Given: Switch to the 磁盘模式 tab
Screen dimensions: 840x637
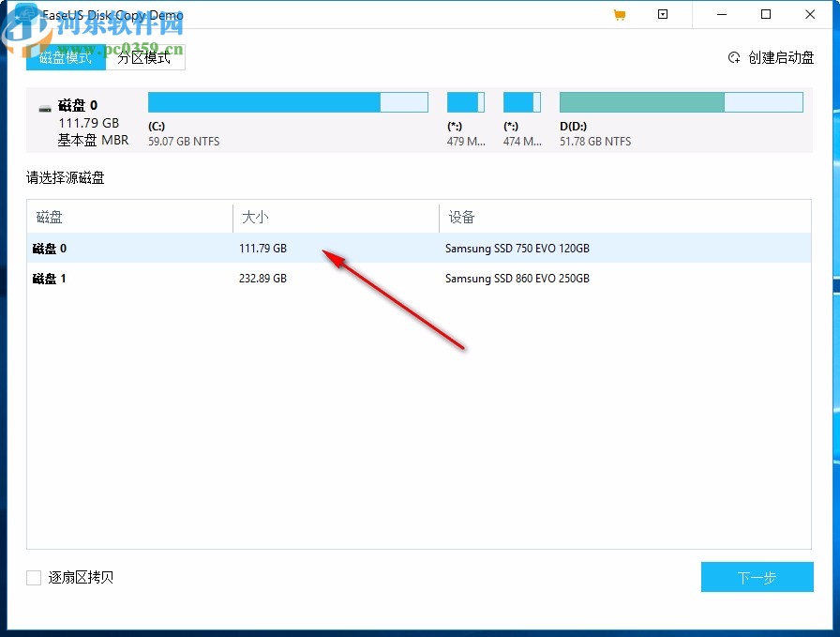Looking at the screenshot, I should pyautogui.click(x=65, y=57).
